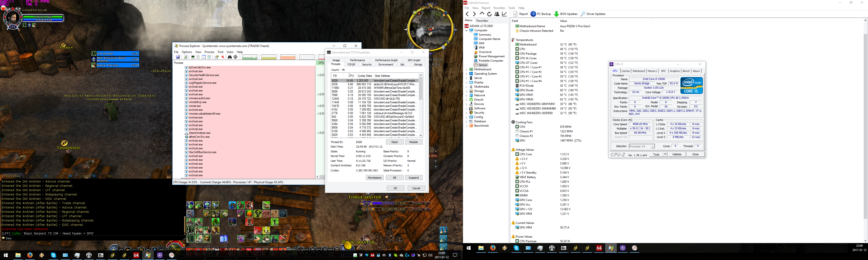The width and height of the screenshot is (868, 260).
Task: Open File Explorer on left taskbar
Action: [x=18, y=255]
